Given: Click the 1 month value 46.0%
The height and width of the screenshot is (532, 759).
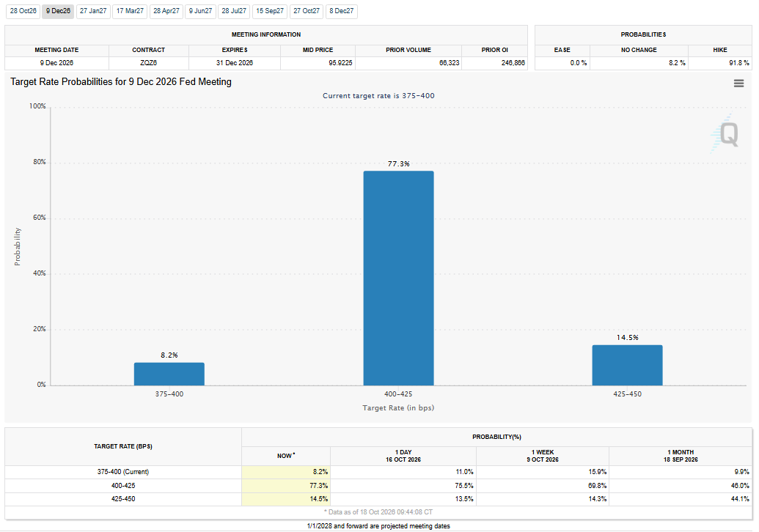Looking at the screenshot, I should [x=740, y=486].
